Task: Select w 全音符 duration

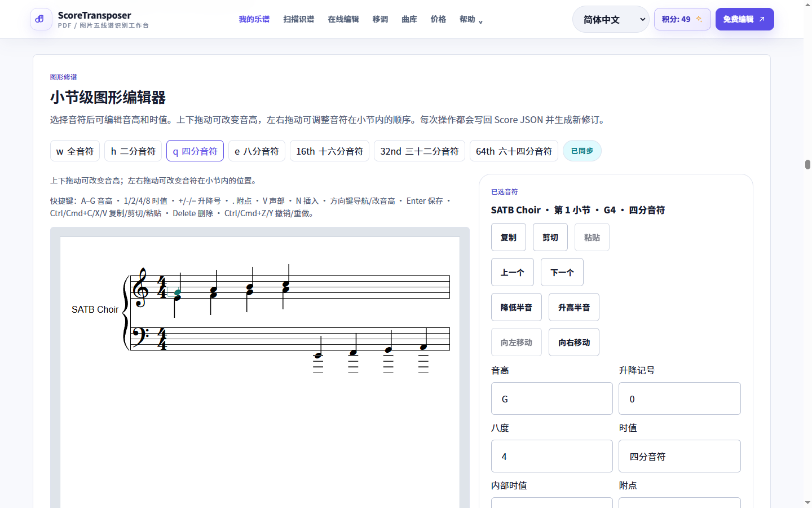Action: pos(75,151)
